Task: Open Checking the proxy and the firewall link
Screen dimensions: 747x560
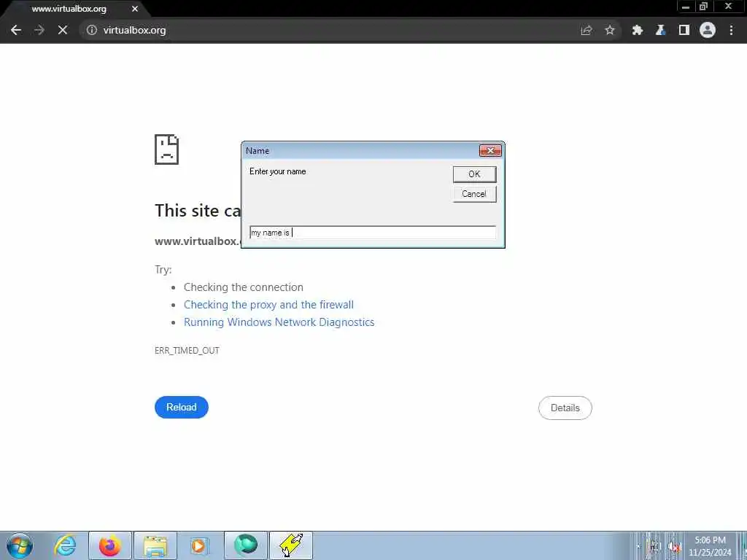Action: [268, 305]
